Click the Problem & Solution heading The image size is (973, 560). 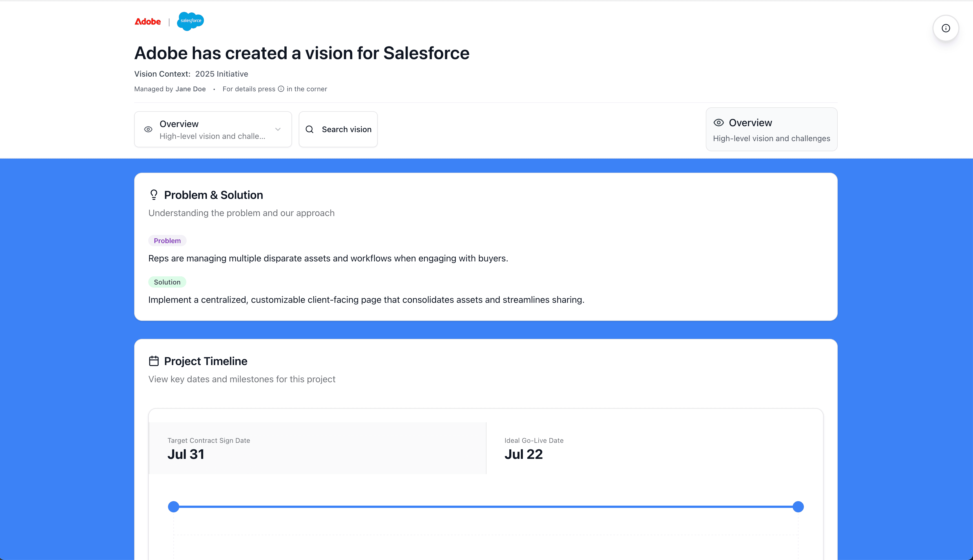coord(214,195)
